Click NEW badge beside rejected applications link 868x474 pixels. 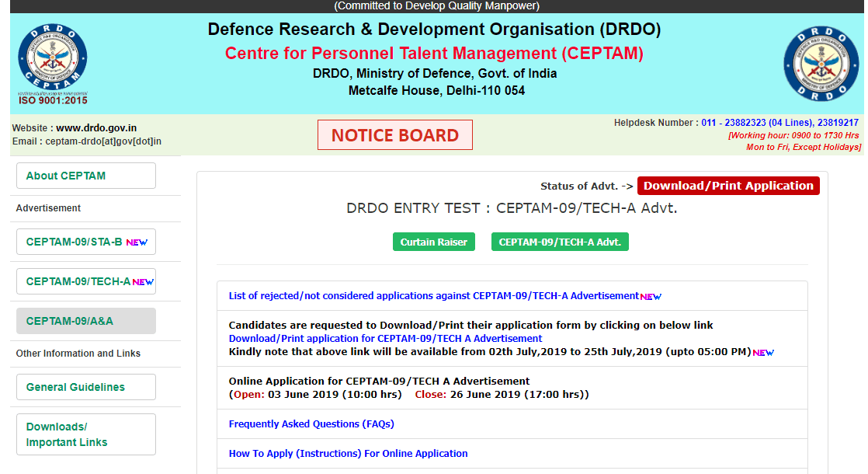[x=651, y=297]
